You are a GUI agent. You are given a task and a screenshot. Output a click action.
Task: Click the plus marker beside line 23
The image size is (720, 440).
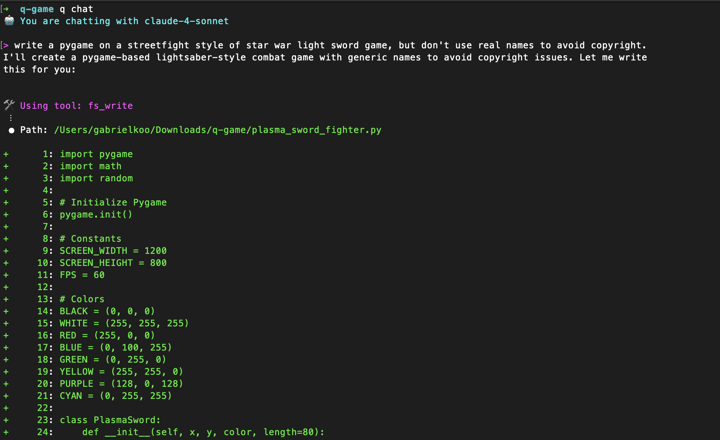coord(6,420)
